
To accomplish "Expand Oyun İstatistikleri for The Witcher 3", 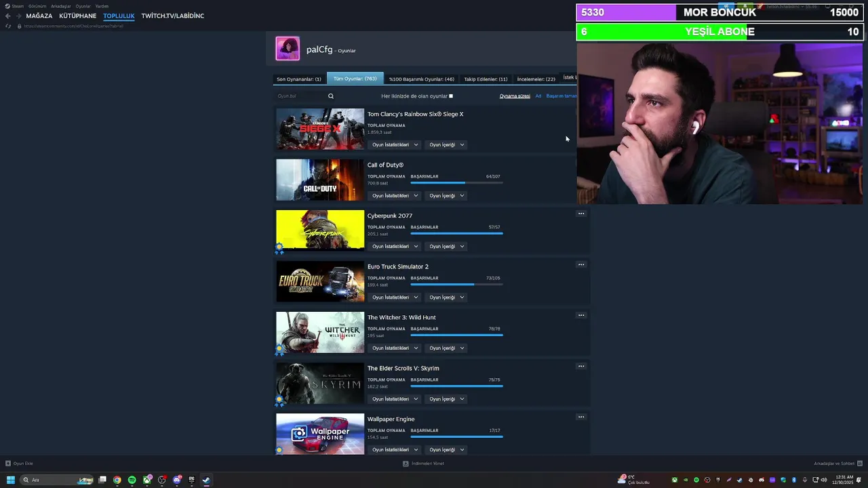I will click(x=395, y=348).
